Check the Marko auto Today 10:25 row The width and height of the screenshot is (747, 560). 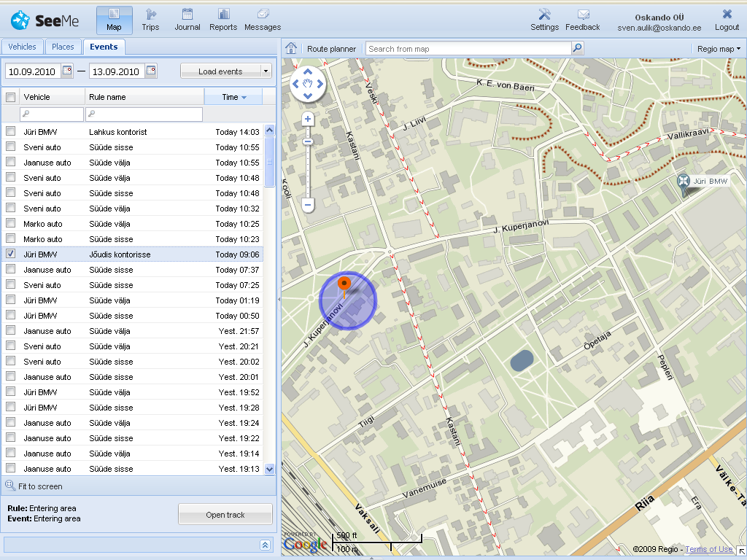tap(10, 223)
